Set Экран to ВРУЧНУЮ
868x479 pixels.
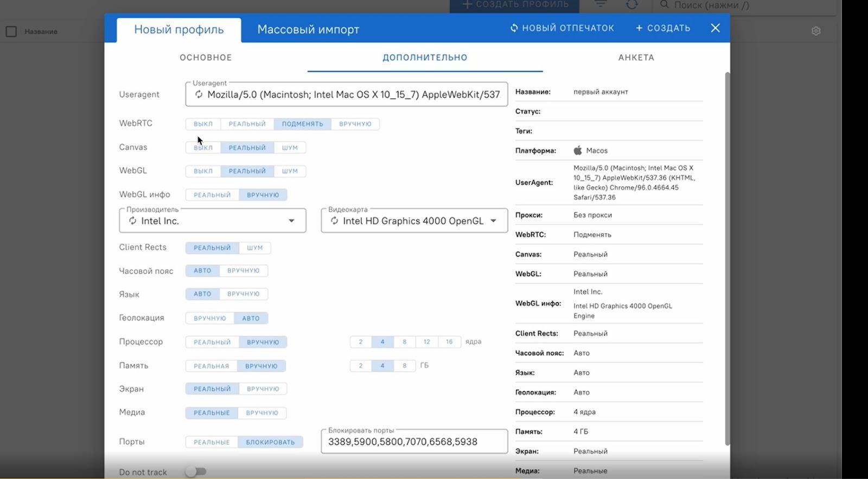pos(263,389)
